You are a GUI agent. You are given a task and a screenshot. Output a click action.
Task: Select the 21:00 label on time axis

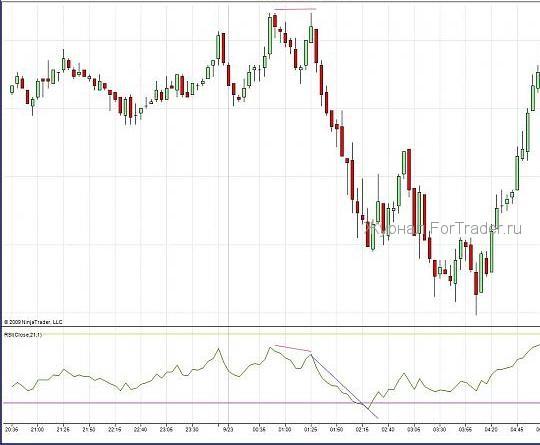(37, 430)
